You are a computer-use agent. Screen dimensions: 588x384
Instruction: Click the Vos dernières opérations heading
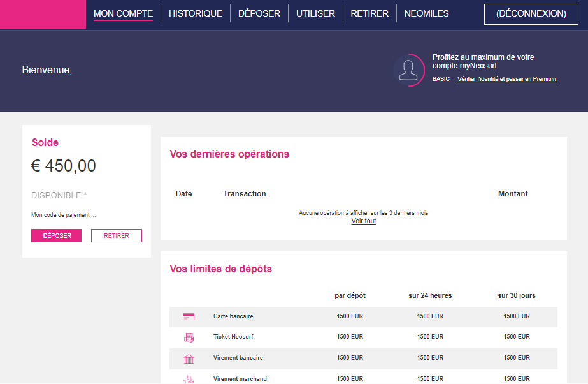(229, 154)
